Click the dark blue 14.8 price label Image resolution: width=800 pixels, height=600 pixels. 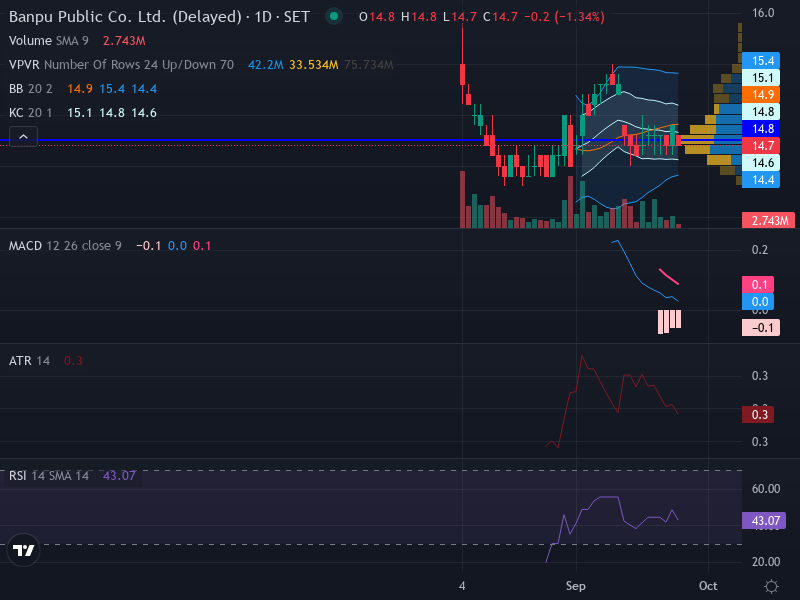[x=761, y=129]
